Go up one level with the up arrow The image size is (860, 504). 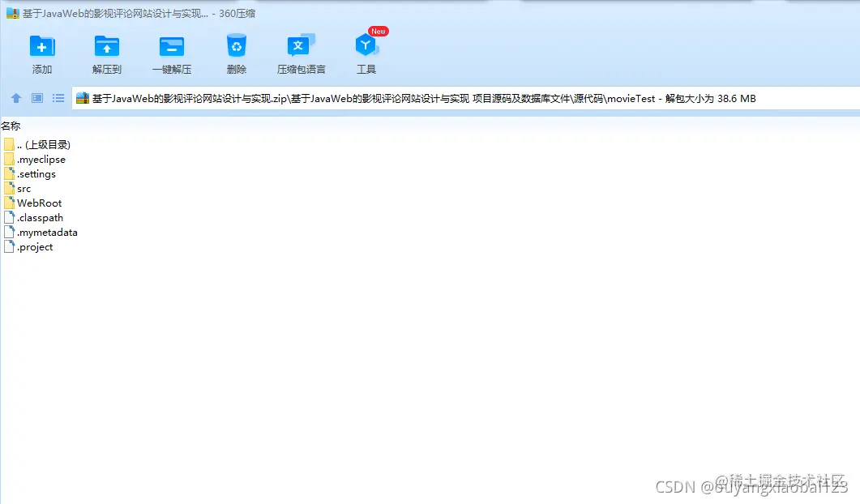16,98
